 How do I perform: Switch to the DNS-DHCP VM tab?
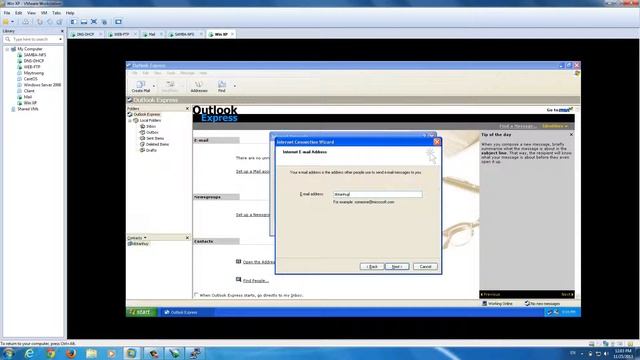[85, 34]
